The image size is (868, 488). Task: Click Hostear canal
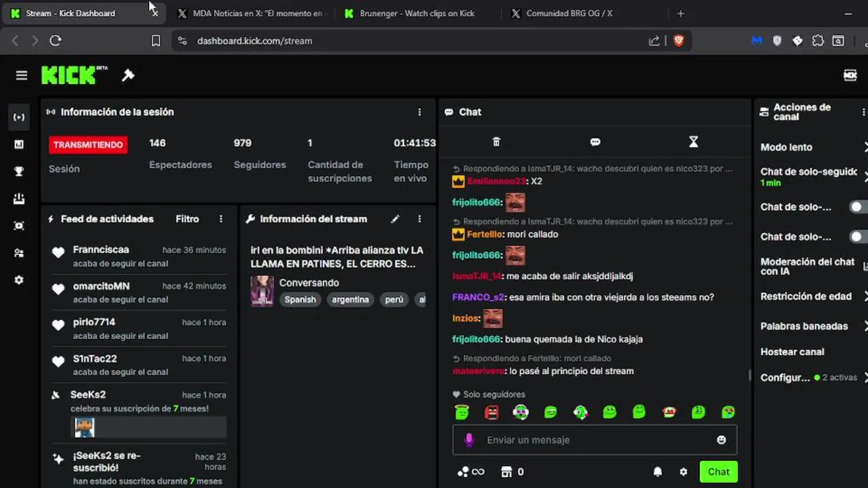[792, 352]
